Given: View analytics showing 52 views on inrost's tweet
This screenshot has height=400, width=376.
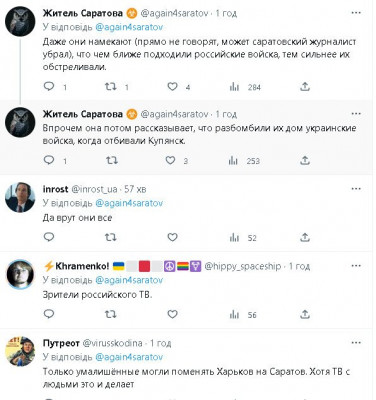Looking at the screenshot, I should tap(243, 238).
